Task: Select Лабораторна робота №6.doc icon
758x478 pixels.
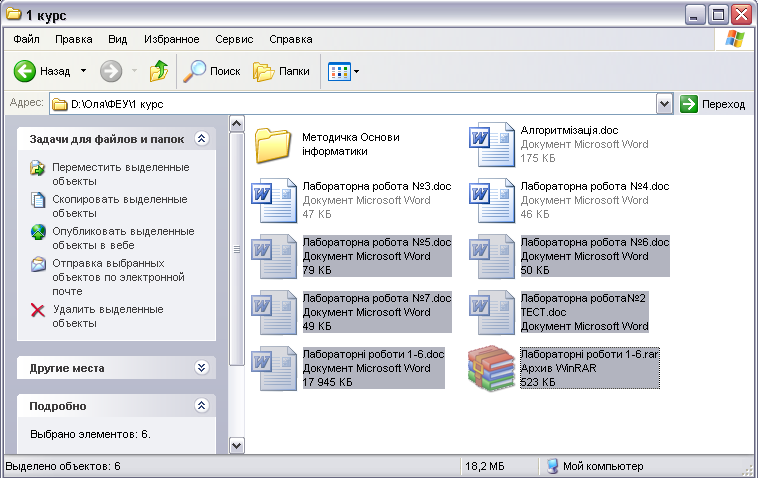Action: point(492,257)
